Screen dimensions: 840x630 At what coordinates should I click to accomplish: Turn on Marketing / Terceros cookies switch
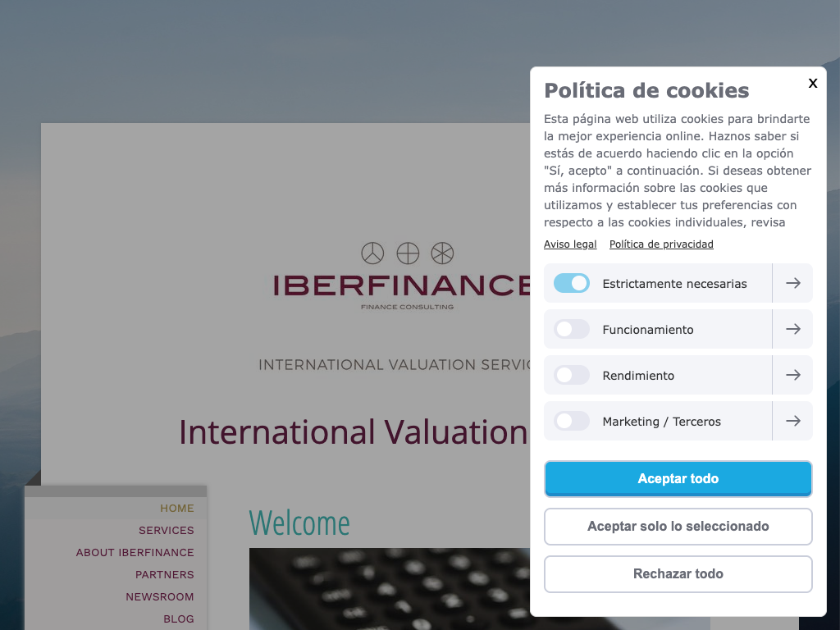point(572,421)
